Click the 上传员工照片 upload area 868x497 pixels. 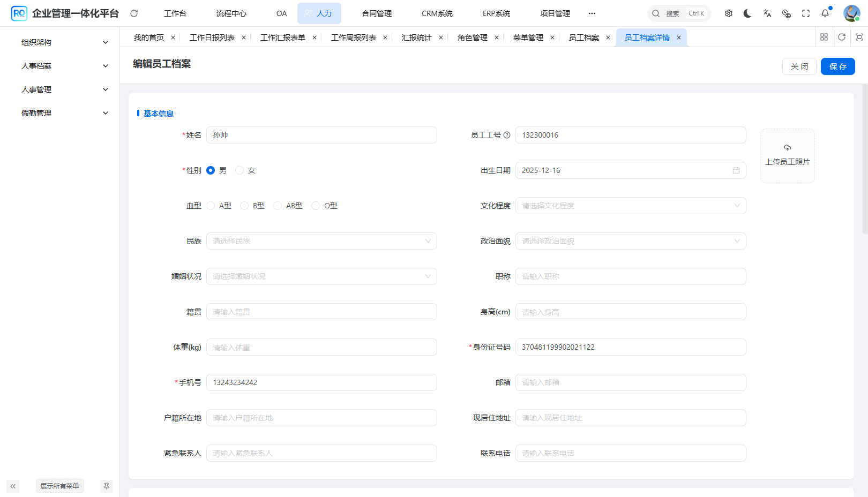787,155
